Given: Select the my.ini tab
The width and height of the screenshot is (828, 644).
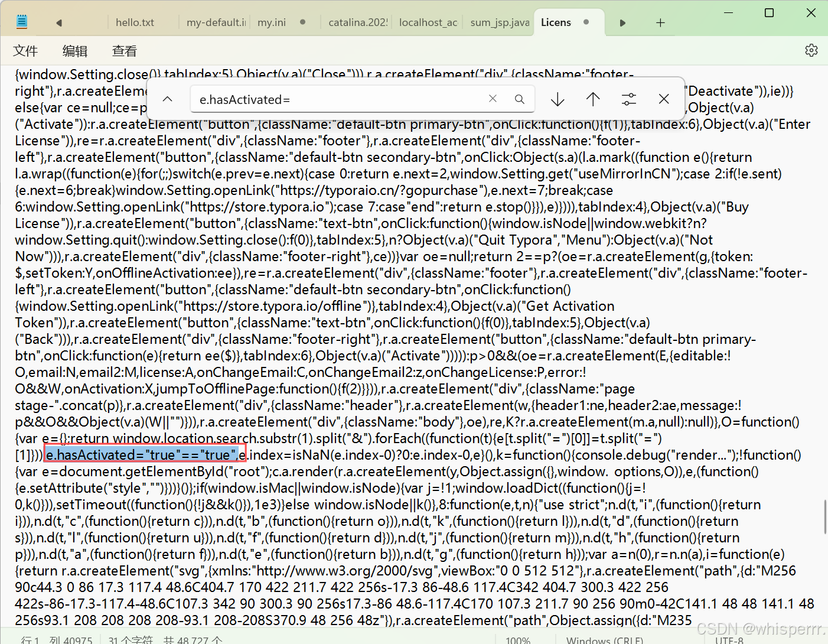Looking at the screenshot, I should 272,22.
